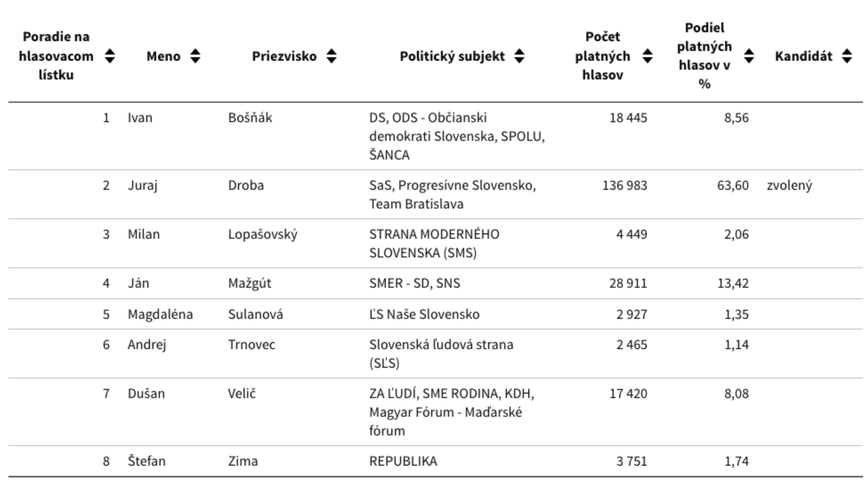Select the Lopašovský surname cell
The width and height of the screenshot is (868, 488).
(263, 234)
